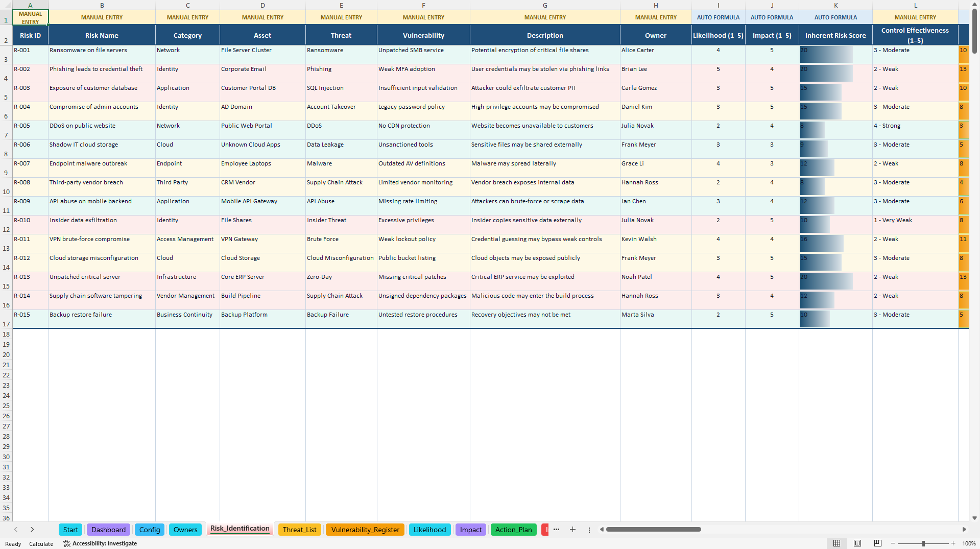Open the Config sheet tab
The image size is (980, 549).
(x=150, y=530)
